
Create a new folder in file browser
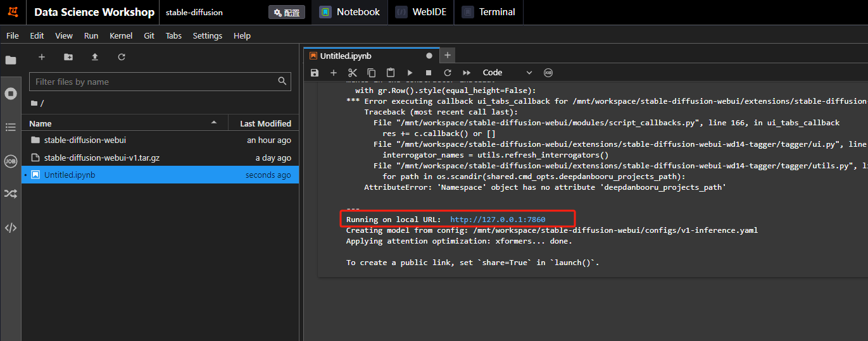coord(68,57)
